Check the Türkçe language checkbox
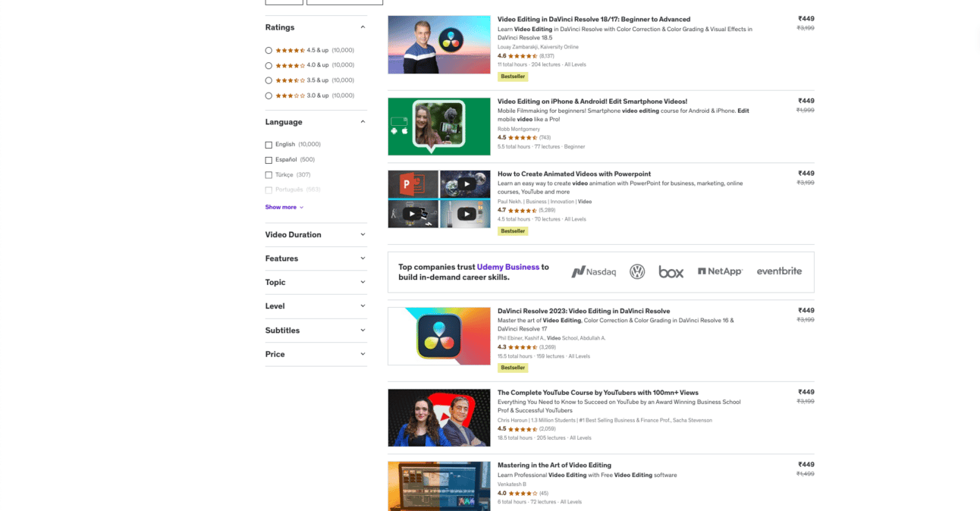Image resolution: width=980 pixels, height=511 pixels. click(x=269, y=175)
